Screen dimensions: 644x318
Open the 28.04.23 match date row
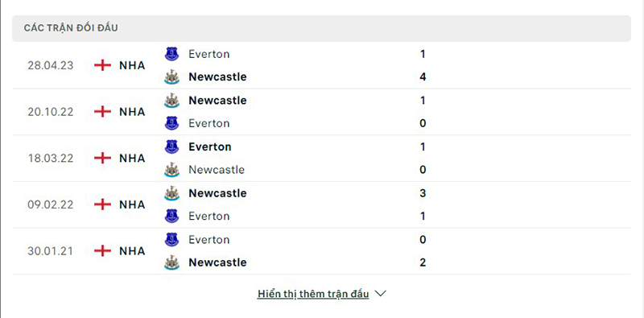pyautogui.click(x=321, y=65)
